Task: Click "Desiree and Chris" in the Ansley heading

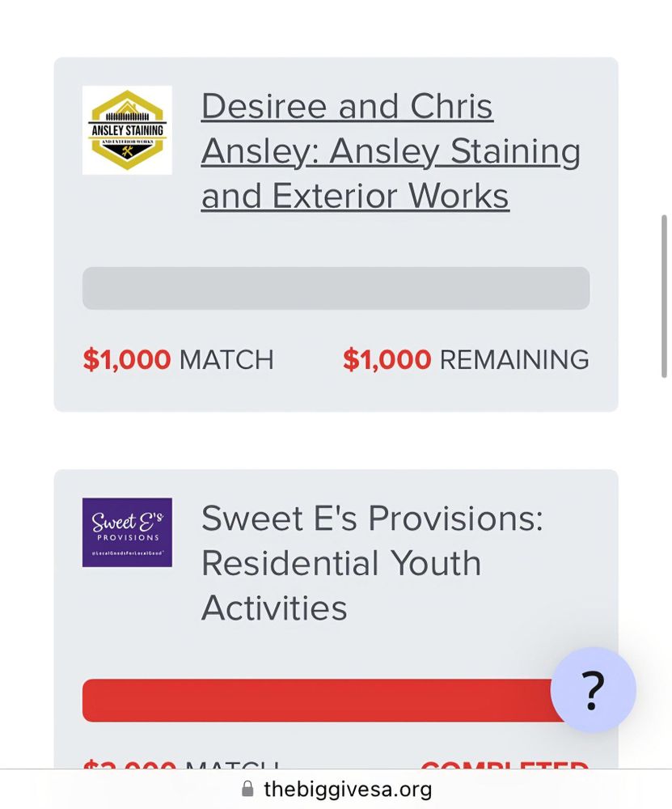Action: pos(347,107)
